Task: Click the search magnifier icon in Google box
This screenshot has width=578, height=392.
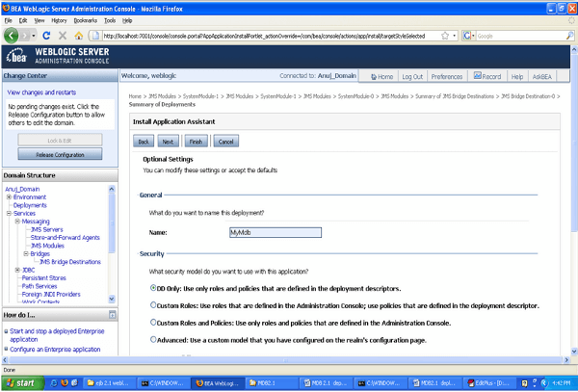Action: coord(568,36)
